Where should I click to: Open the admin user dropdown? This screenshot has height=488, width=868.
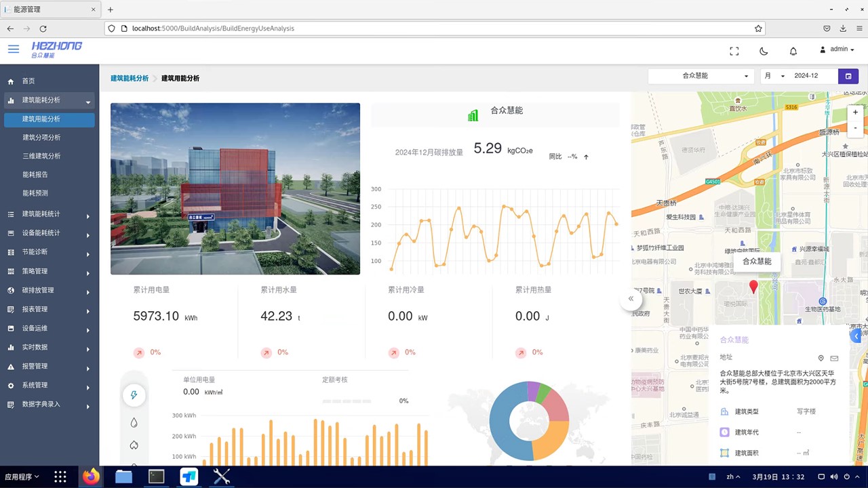click(x=837, y=49)
